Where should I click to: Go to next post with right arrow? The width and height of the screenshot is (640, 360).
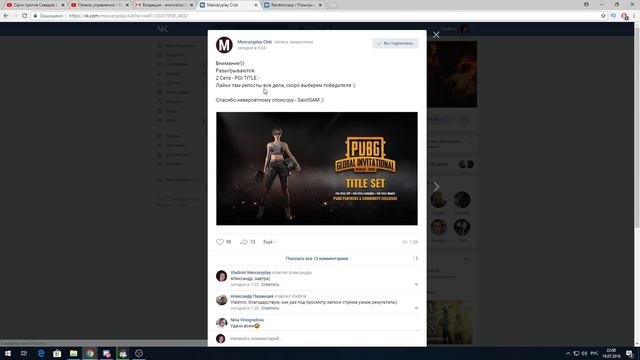436,187
